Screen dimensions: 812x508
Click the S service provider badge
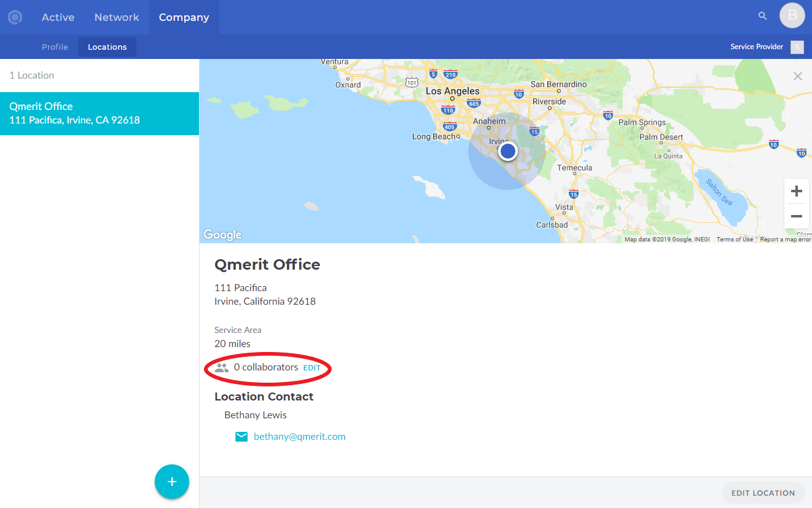click(x=797, y=47)
